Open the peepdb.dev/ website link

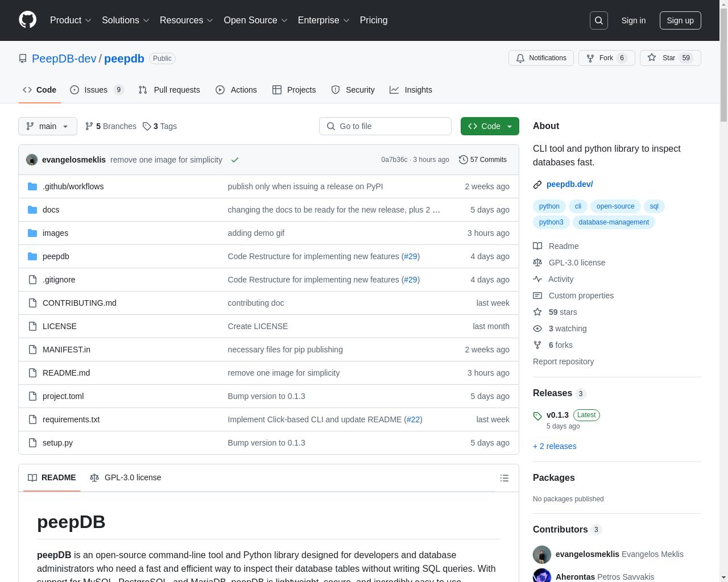pyautogui.click(x=569, y=184)
